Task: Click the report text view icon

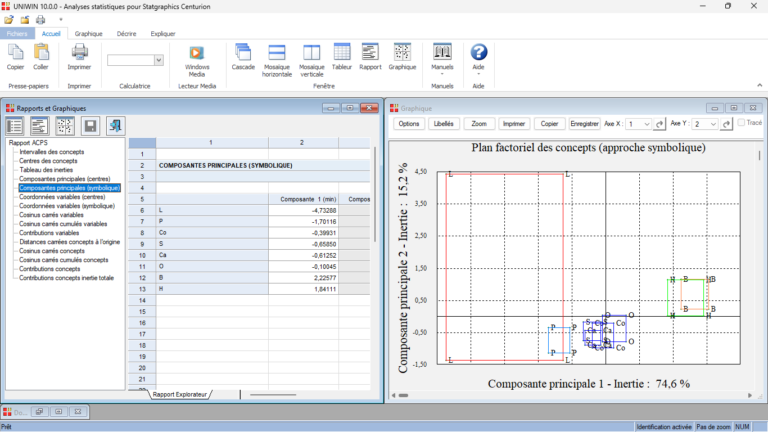Action: coord(40,126)
